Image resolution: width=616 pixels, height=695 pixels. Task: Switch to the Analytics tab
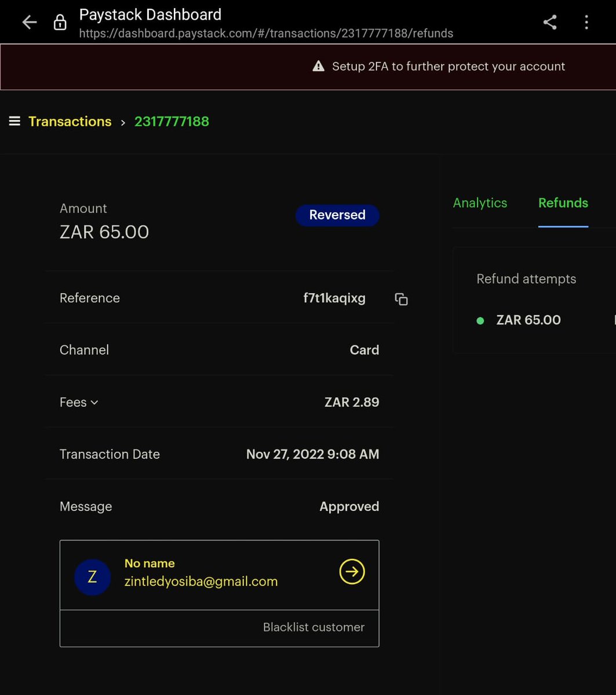[480, 203]
